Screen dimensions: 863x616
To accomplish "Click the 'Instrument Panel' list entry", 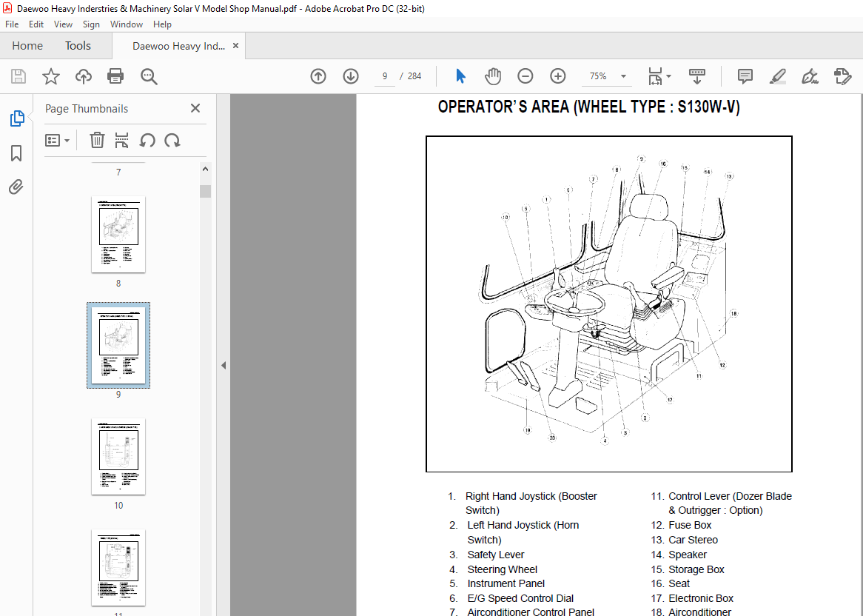I will (x=497, y=583).
